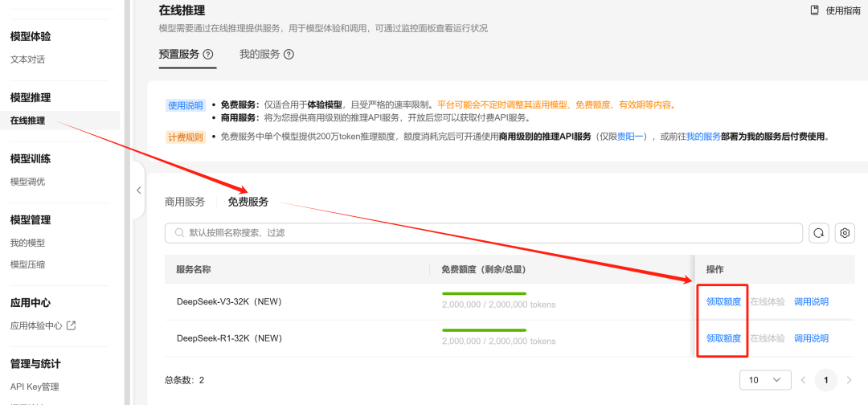Select page number 1
This screenshot has height=405, width=868.
(826, 380)
